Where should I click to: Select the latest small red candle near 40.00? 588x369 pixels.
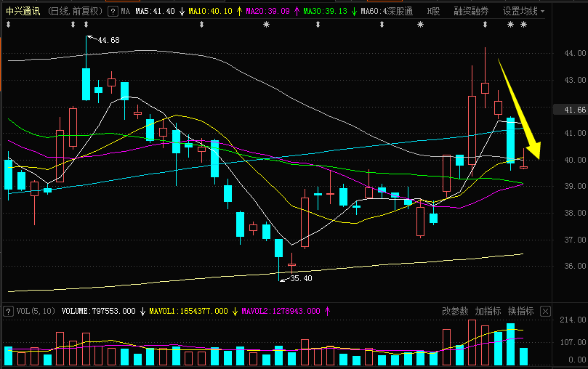click(523, 167)
